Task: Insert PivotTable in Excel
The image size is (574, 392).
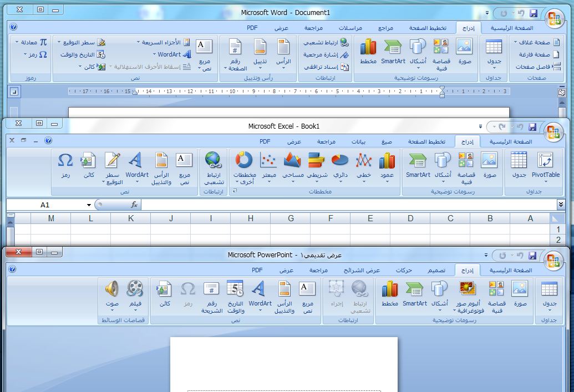Action: pos(546,166)
